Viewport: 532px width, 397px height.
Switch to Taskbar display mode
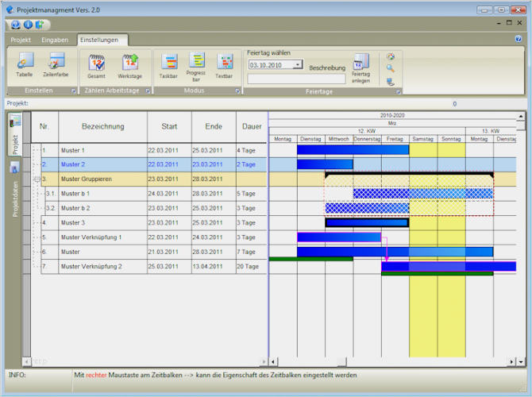click(169, 62)
